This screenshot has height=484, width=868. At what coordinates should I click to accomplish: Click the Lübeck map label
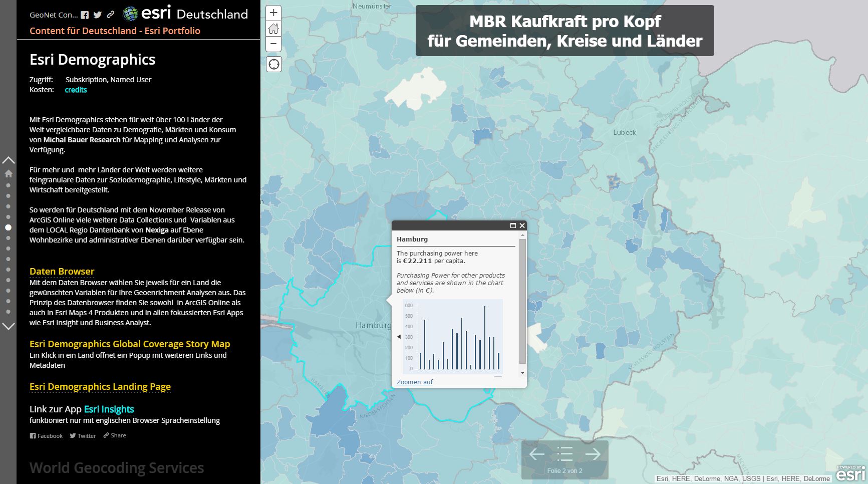(x=625, y=133)
